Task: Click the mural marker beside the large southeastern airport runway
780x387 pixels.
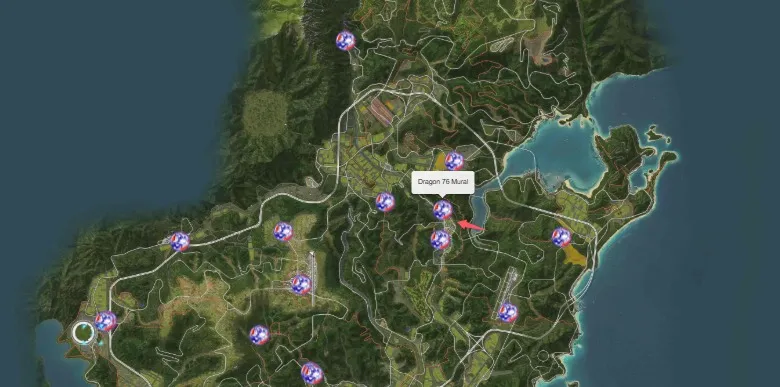Action: coord(507,312)
